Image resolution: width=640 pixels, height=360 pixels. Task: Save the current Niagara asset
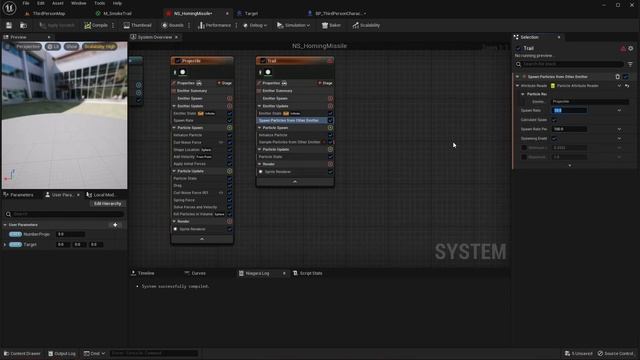pos(9,25)
